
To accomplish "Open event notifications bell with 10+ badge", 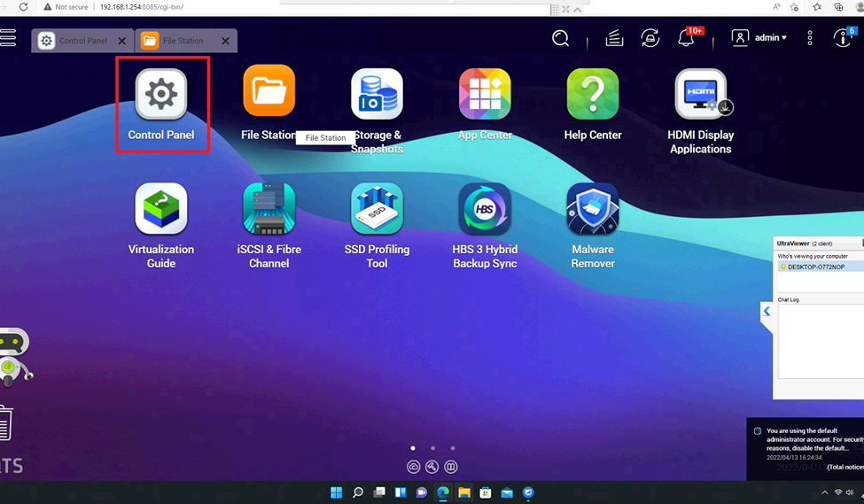I will [x=687, y=37].
